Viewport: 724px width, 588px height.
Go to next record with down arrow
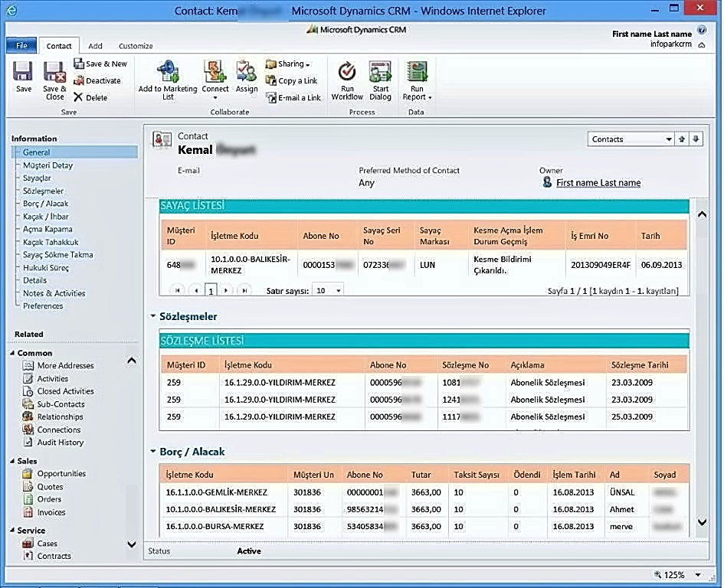(x=696, y=139)
